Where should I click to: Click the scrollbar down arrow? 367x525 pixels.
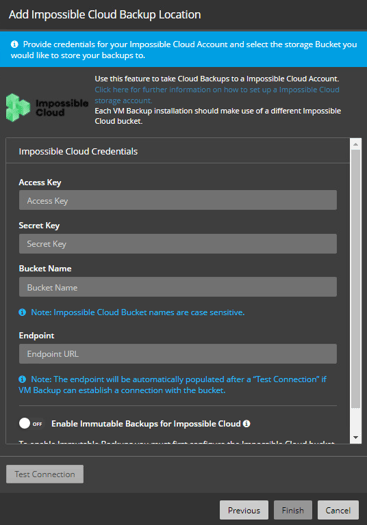point(356,437)
